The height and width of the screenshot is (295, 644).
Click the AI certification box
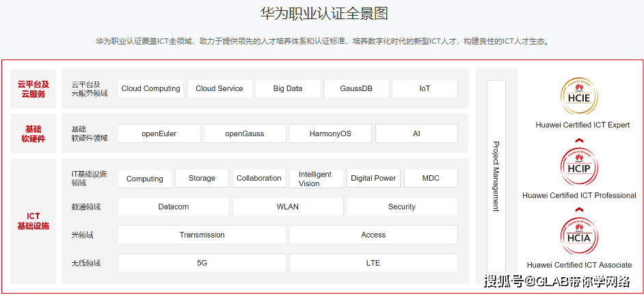click(416, 133)
